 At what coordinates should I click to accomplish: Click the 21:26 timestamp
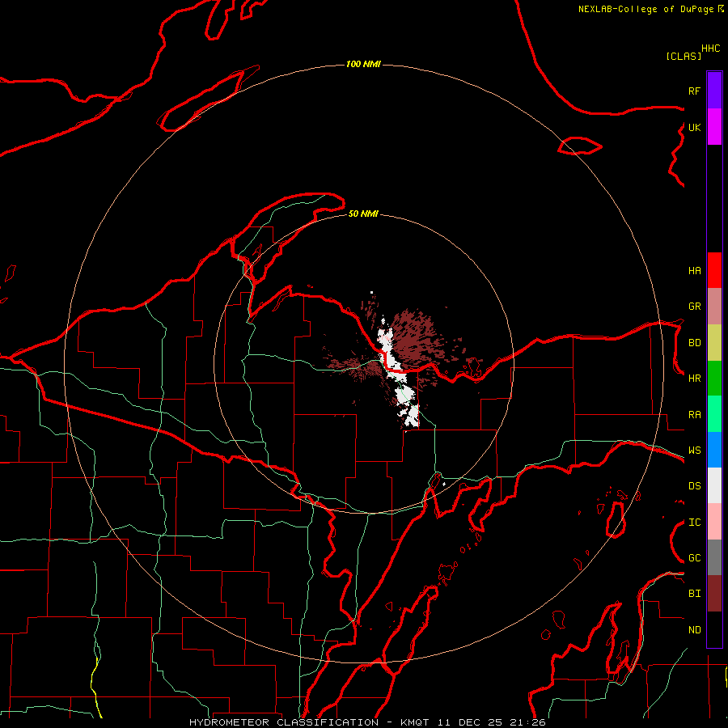tap(527, 722)
